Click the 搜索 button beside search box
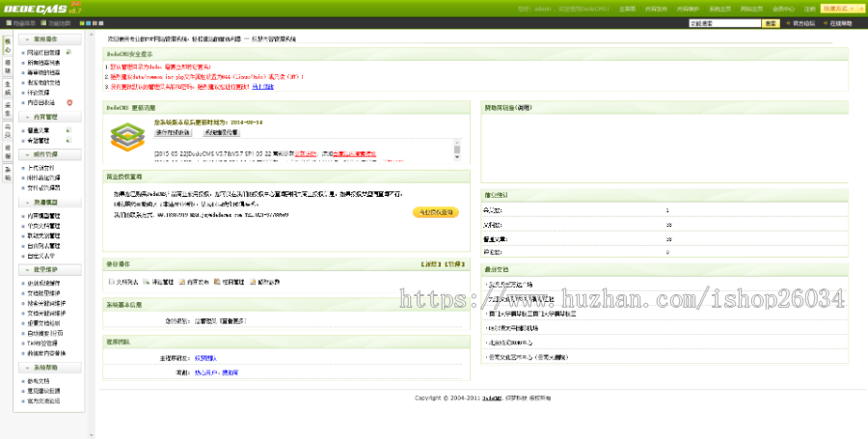Viewport: 868px width, 439px height. pos(771,23)
